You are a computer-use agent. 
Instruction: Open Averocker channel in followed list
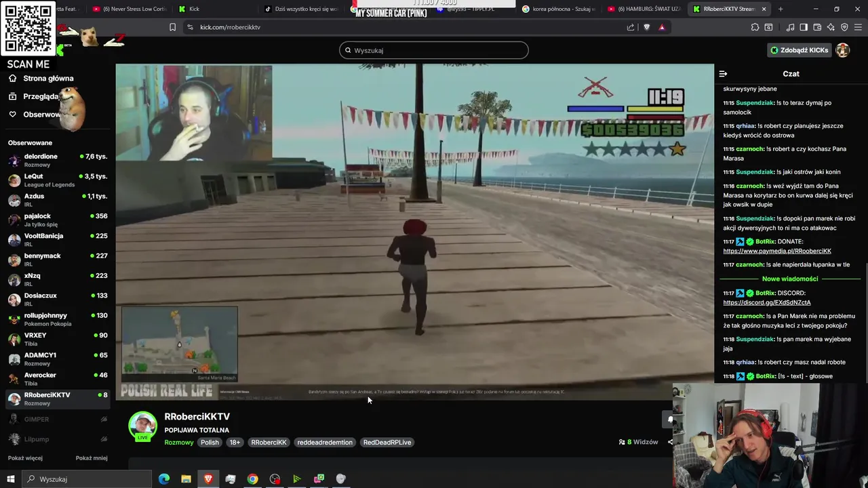[58, 379]
